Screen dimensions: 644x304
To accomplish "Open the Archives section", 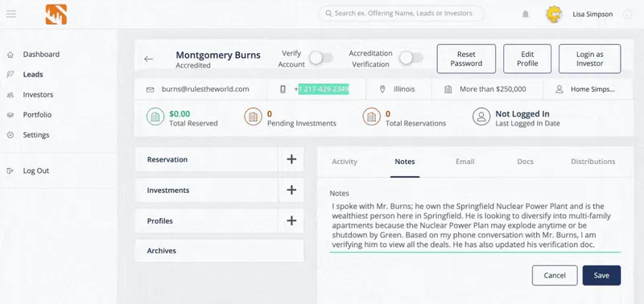I will click(x=219, y=251).
